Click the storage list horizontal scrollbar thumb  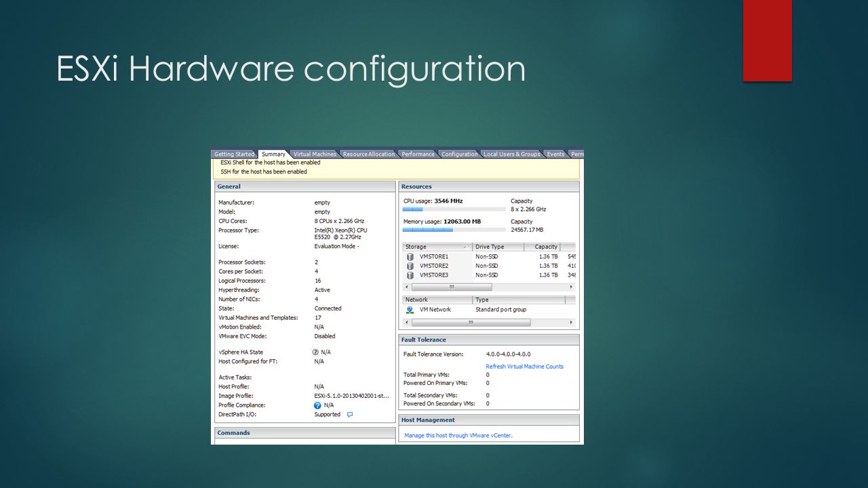[x=452, y=287]
